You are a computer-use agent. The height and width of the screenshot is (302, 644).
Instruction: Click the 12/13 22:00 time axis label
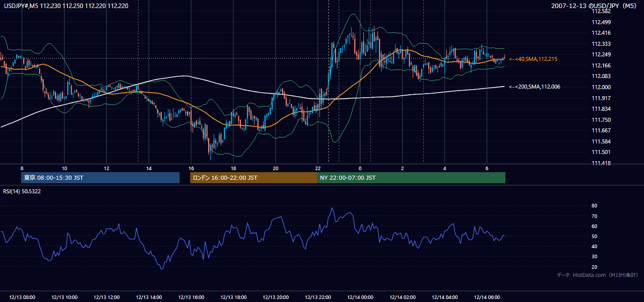(x=317, y=297)
